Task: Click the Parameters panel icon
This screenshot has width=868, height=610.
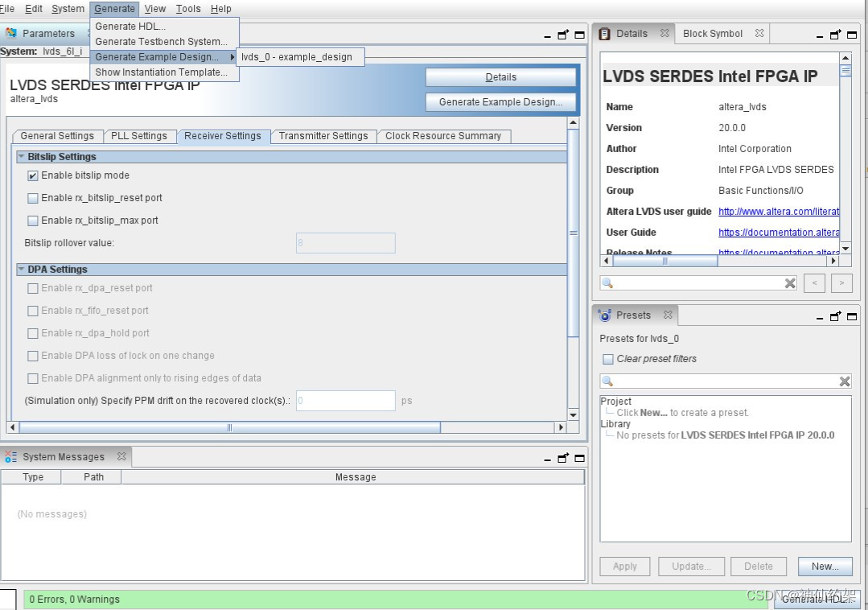Action: (10, 33)
